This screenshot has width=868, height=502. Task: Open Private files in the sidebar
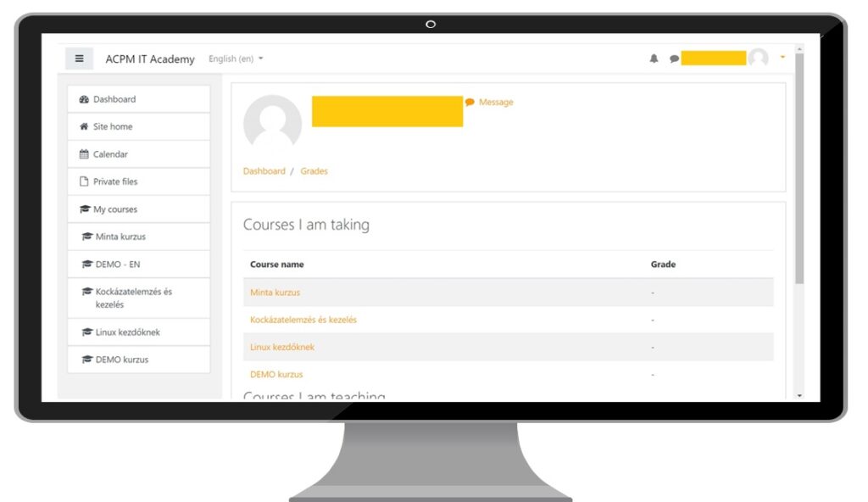coord(115,181)
